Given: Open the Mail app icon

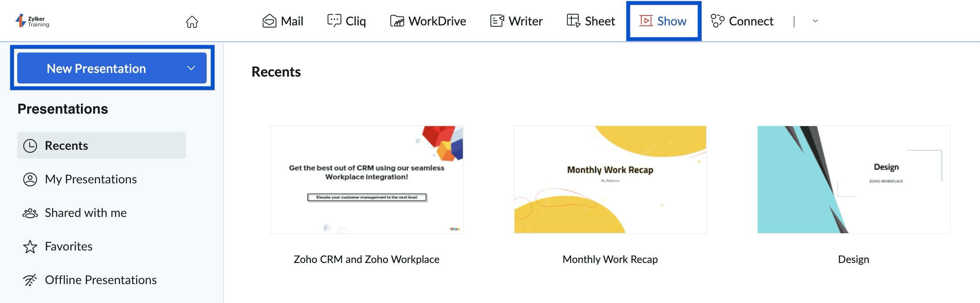Looking at the screenshot, I should 268,21.
